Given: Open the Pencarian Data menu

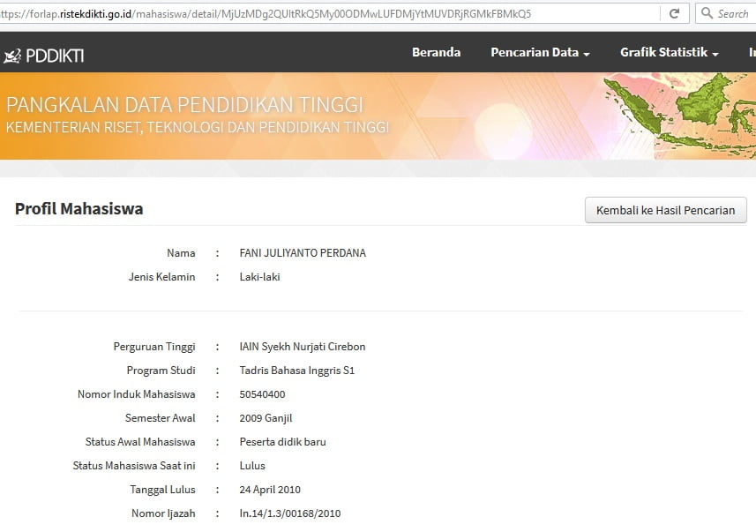Looking at the screenshot, I should (x=535, y=53).
